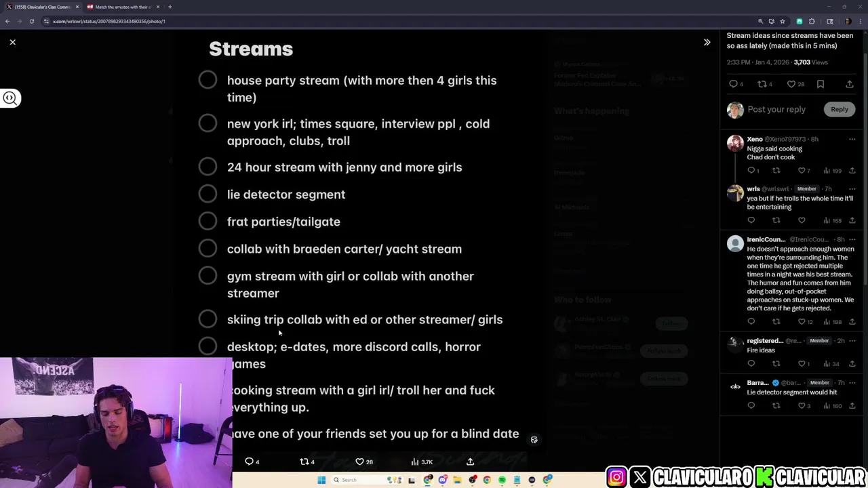Open the browser zoom magnifier icon

coord(760,21)
